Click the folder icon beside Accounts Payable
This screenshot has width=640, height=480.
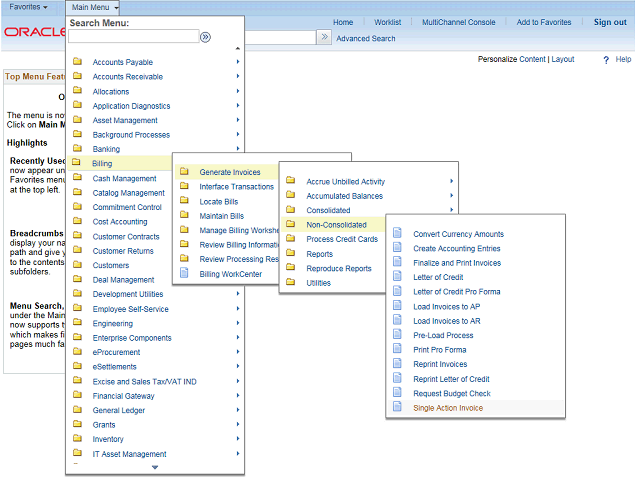tap(78, 62)
